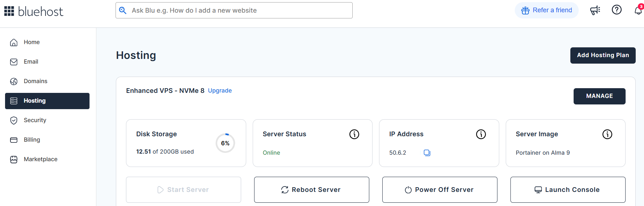This screenshot has height=206, width=644.
Task: Open the apps grid icon beside bluehost
Action: tap(9, 11)
